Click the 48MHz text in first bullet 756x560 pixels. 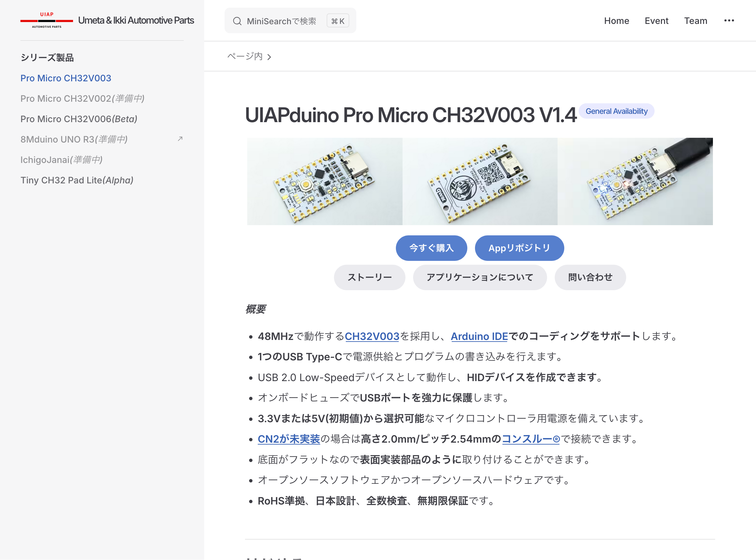click(x=275, y=336)
